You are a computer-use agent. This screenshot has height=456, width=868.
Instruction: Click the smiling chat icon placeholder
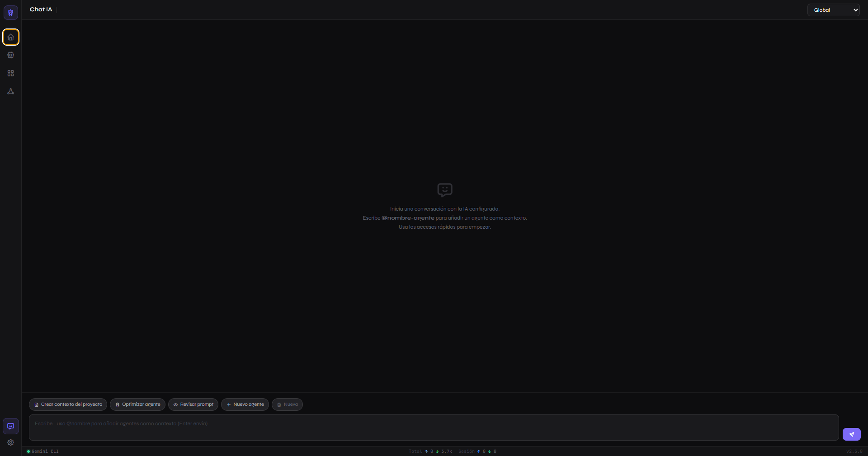pyautogui.click(x=445, y=190)
